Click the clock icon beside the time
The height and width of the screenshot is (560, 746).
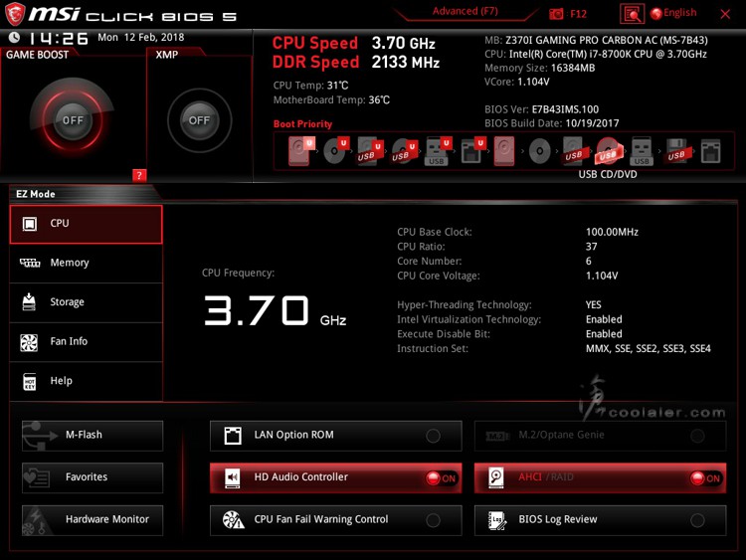[14, 37]
